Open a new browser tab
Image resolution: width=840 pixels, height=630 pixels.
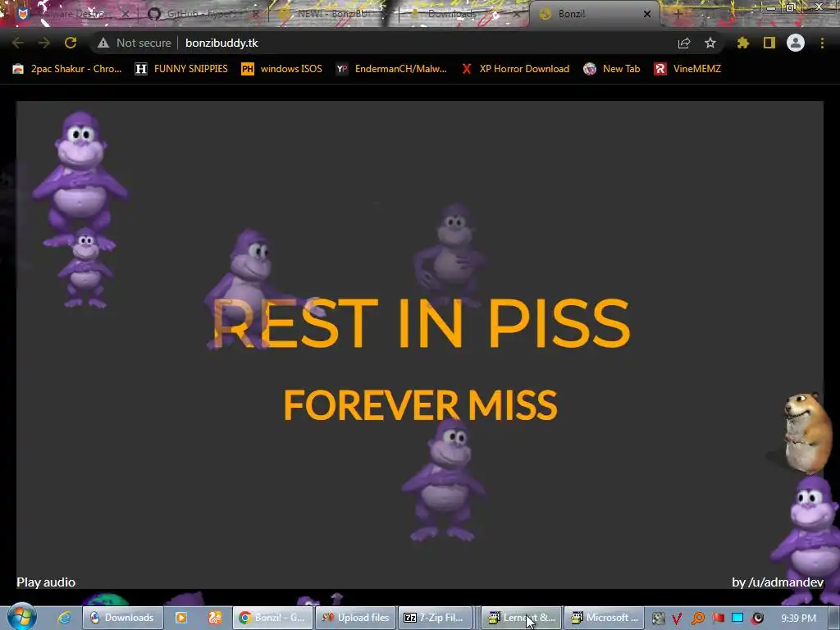tap(677, 14)
